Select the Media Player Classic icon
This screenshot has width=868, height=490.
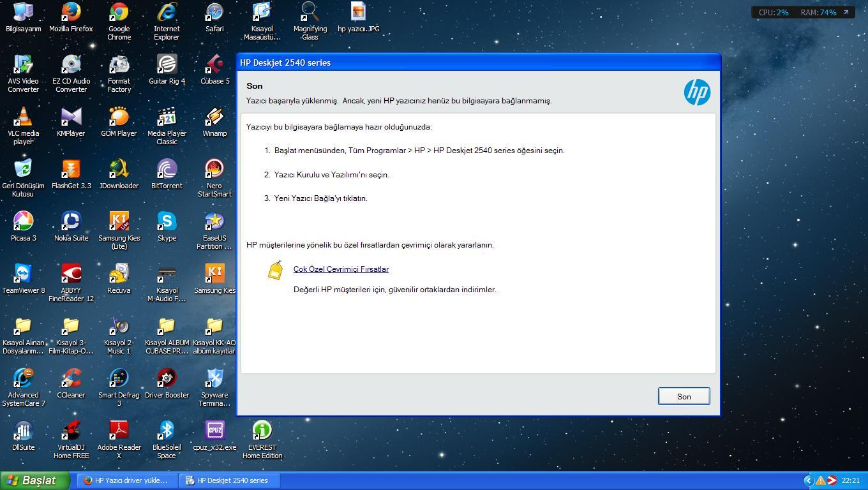tap(167, 126)
